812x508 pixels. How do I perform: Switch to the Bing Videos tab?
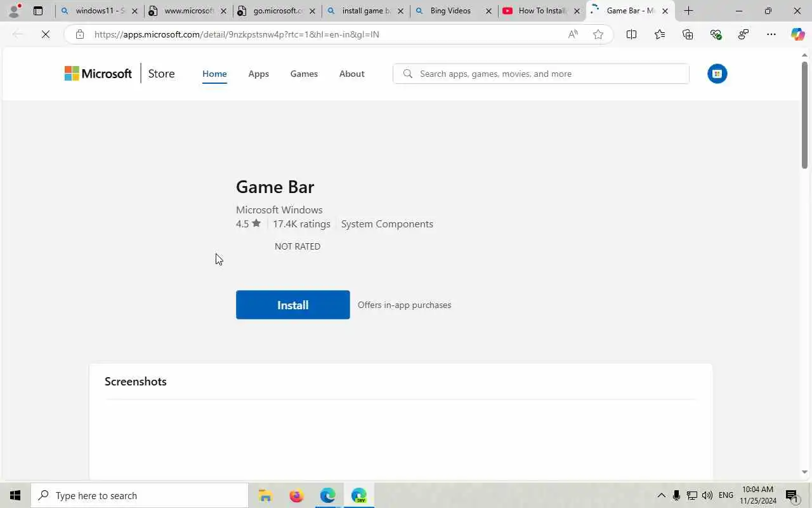pos(454,11)
